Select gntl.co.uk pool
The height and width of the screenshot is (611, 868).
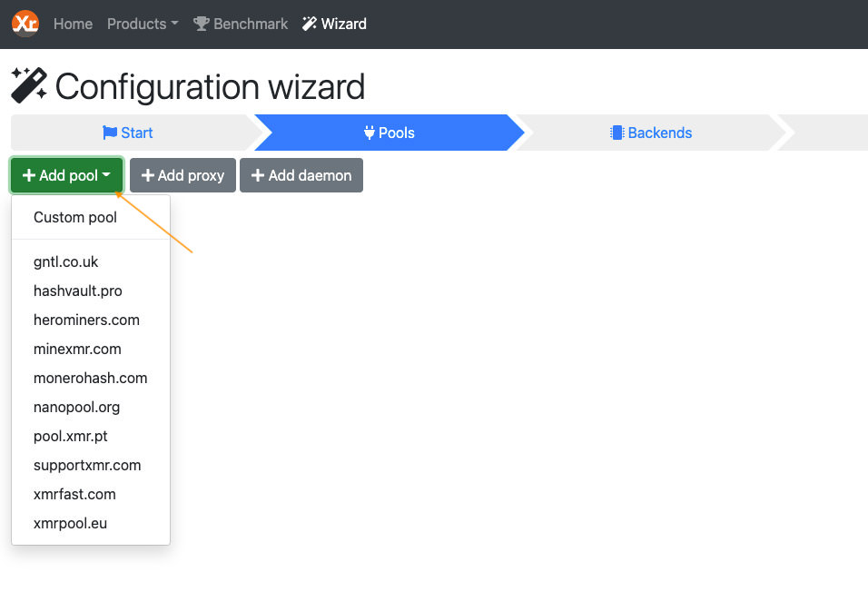(x=91, y=261)
